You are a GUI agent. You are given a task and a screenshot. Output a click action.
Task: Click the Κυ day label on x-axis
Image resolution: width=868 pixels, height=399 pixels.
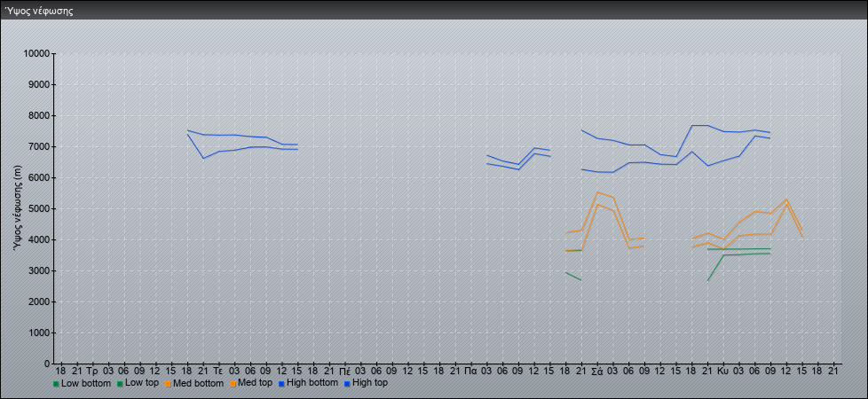pyautogui.click(x=723, y=371)
